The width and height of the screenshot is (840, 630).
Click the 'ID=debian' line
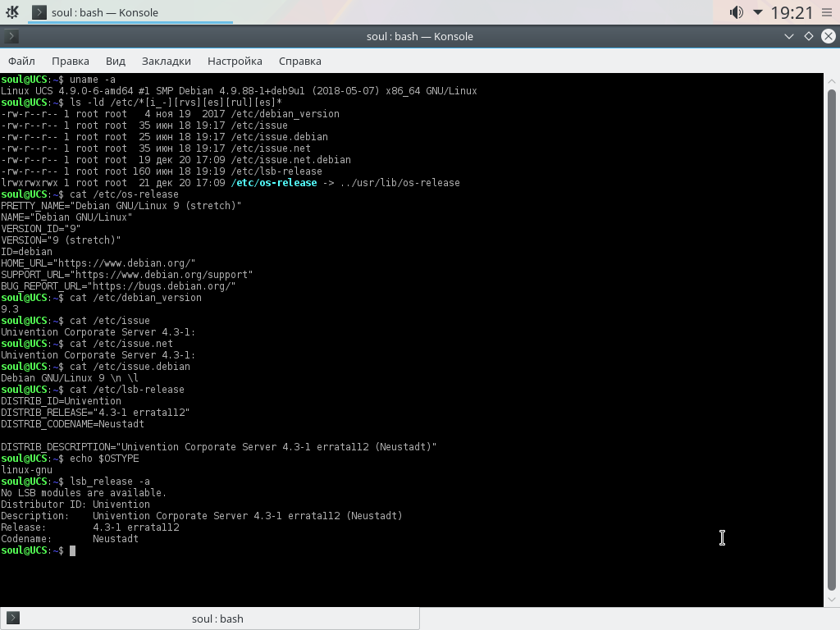[x=27, y=252]
